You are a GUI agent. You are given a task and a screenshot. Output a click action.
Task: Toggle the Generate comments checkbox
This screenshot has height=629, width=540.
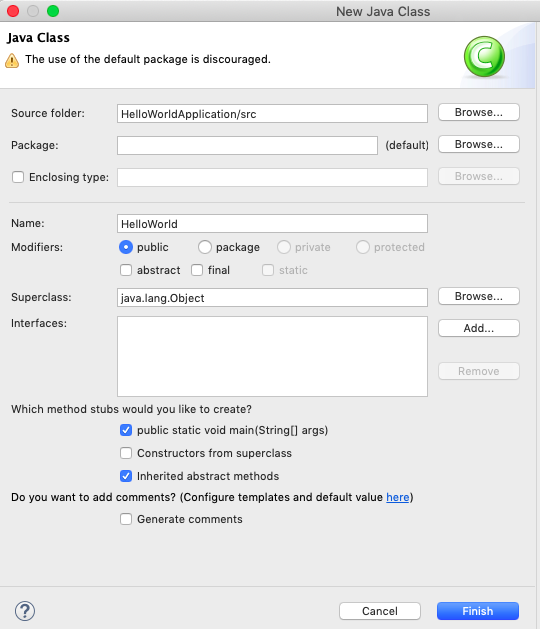[126, 519]
